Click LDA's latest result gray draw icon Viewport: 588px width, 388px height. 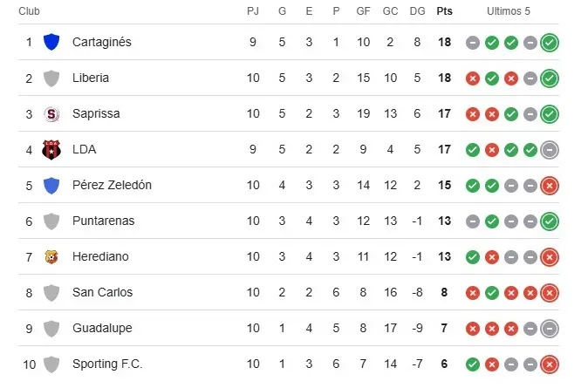pyautogui.click(x=549, y=149)
